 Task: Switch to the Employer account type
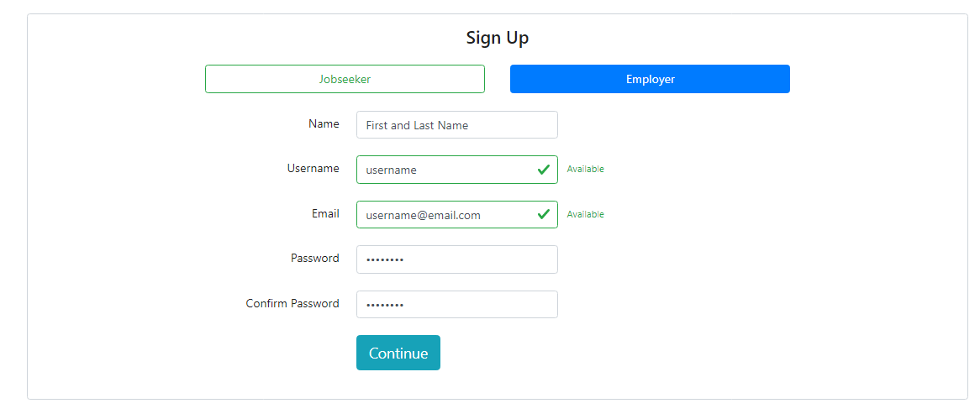tap(650, 79)
